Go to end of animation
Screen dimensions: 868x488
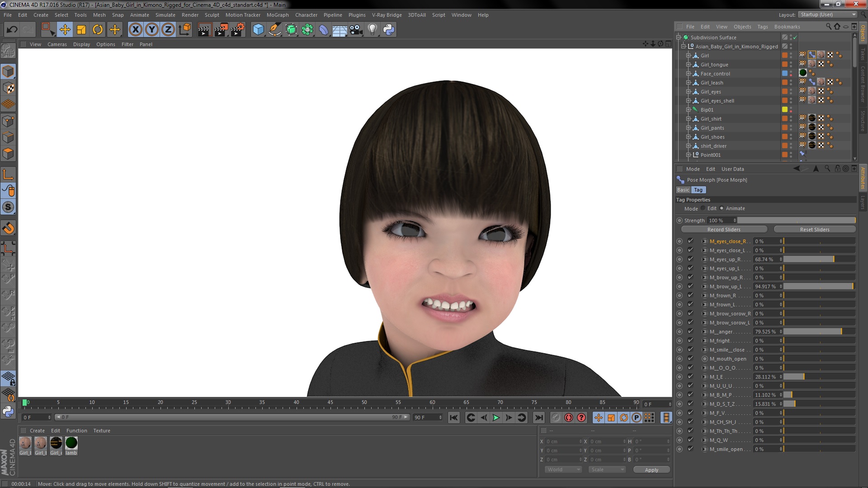(x=539, y=418)
